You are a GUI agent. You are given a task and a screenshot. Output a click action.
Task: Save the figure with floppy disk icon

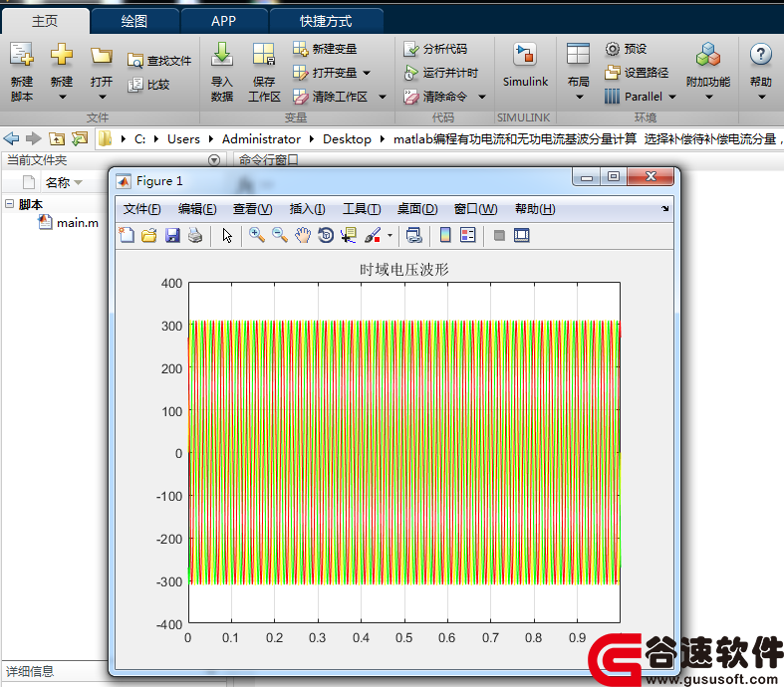point(172,235)
